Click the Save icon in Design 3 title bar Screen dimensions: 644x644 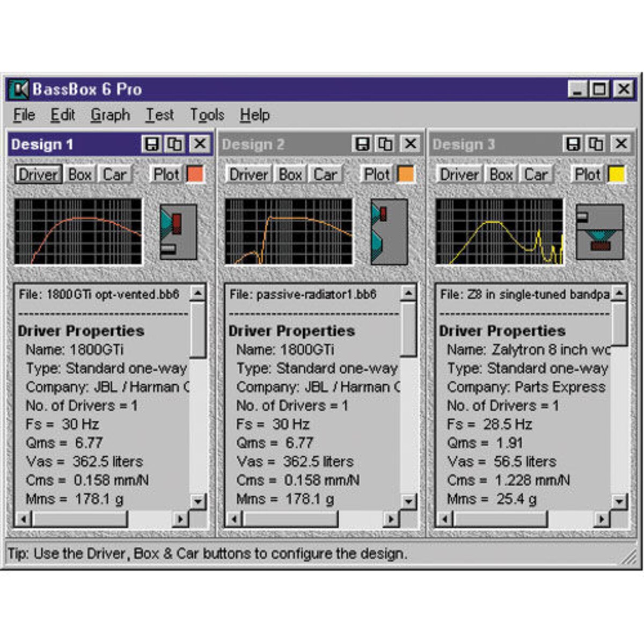(573, 144)
